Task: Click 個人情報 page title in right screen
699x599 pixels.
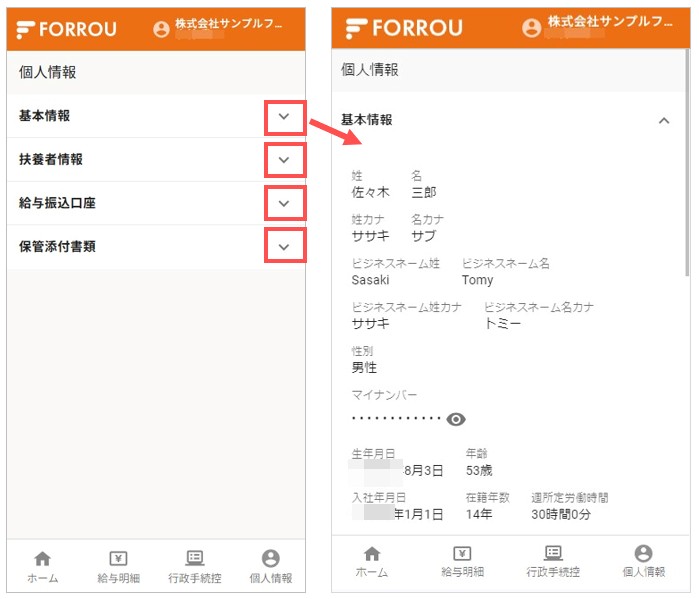Action: pos(370,70)
